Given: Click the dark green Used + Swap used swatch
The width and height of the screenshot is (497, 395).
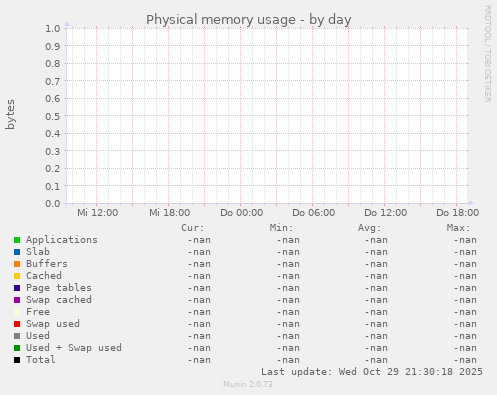Looking at the screenshot, I should click(17, 348).
